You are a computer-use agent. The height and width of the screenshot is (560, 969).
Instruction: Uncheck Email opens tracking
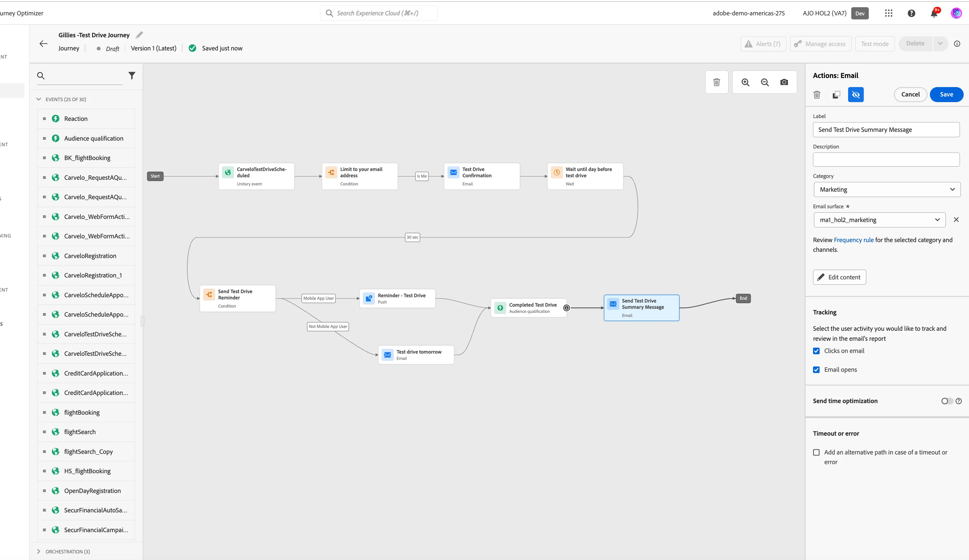click(x=816, y=370)
